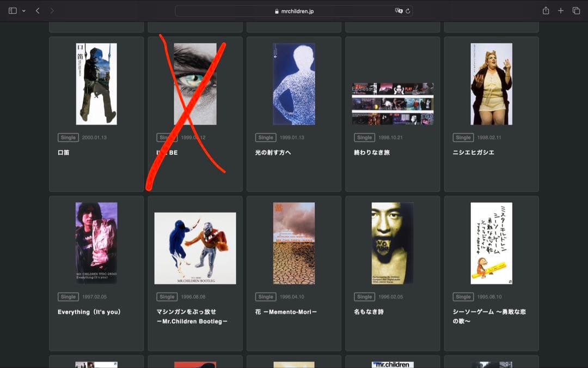Reload the page with the refresh icon
588x368 pixels.
[x=408, y=11]
